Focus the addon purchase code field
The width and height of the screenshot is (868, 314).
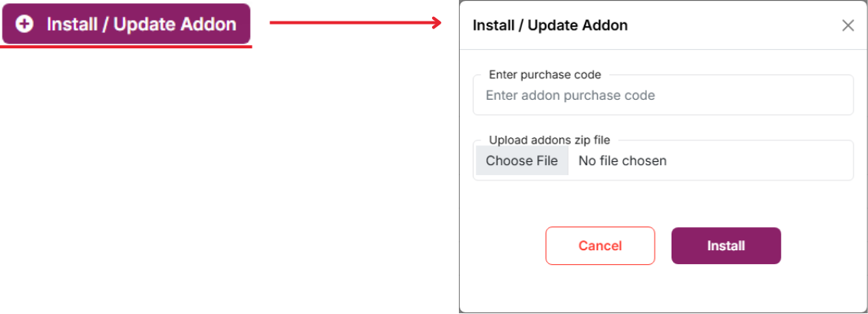pyautogui.click(x=663, y=96)
